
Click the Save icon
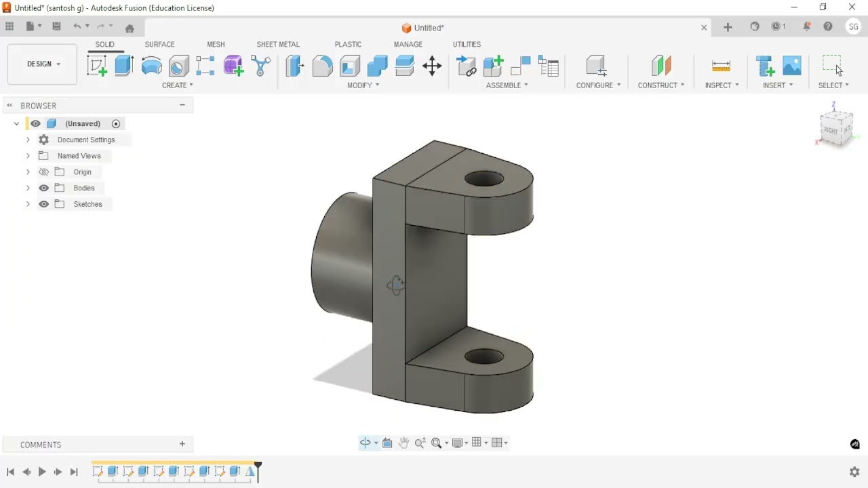[x=57, y=26]
